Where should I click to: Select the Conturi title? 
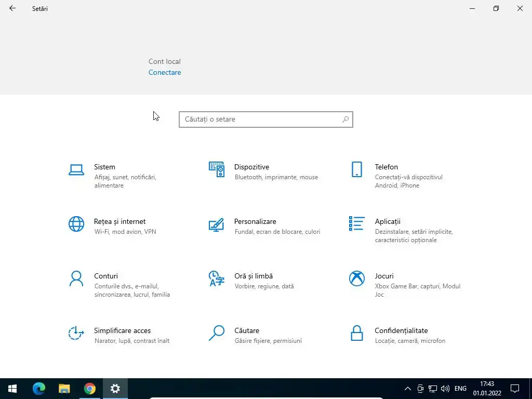[106, 276]
